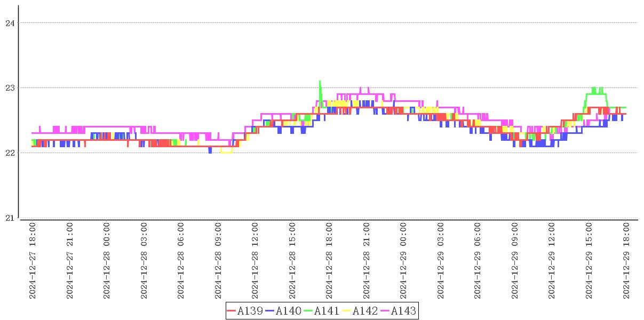Click the y-axis value 24 label

9,23
